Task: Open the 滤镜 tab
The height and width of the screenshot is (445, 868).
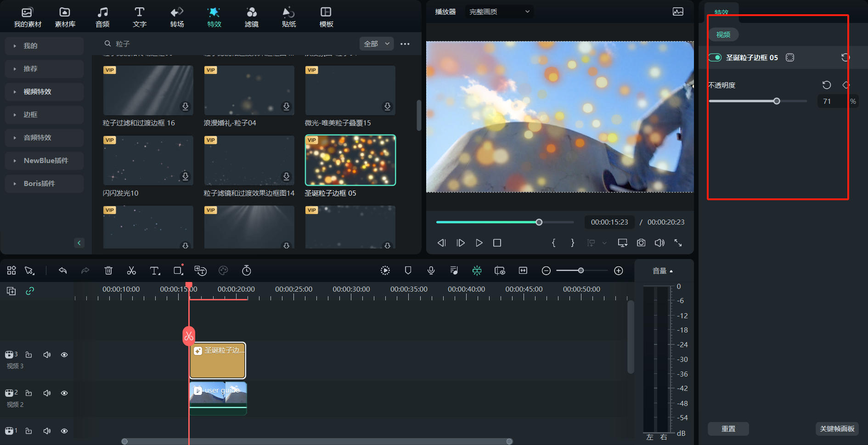Action: point(251,17)
